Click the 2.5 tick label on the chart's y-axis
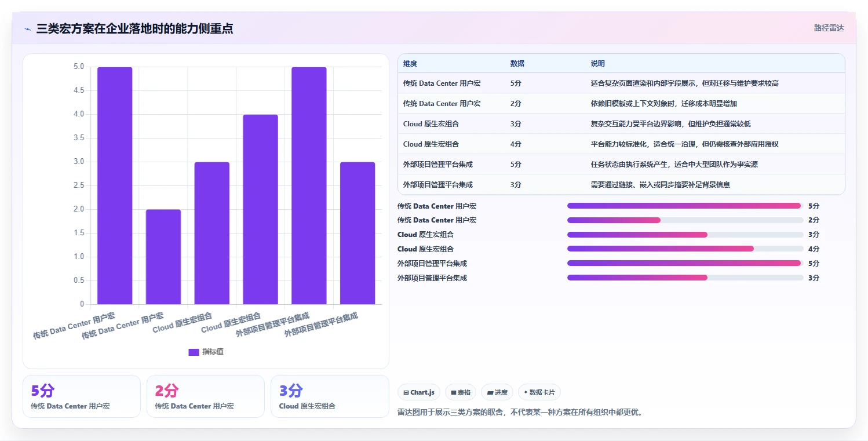 click(x=79, y=185)
